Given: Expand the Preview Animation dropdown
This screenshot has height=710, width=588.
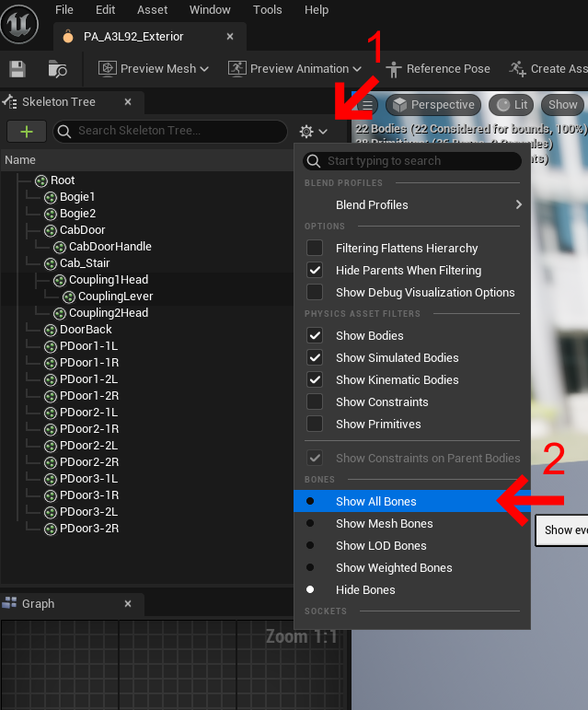Looking at the screenshot, I should click(x=294, y=69).
